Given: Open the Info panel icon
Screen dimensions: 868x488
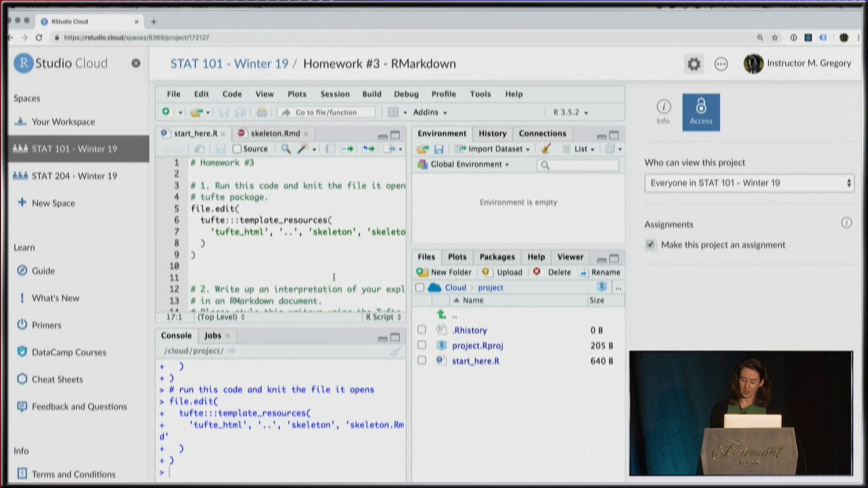Looking at the screenshot, I should pyautogui.click(x=663, y=112).
